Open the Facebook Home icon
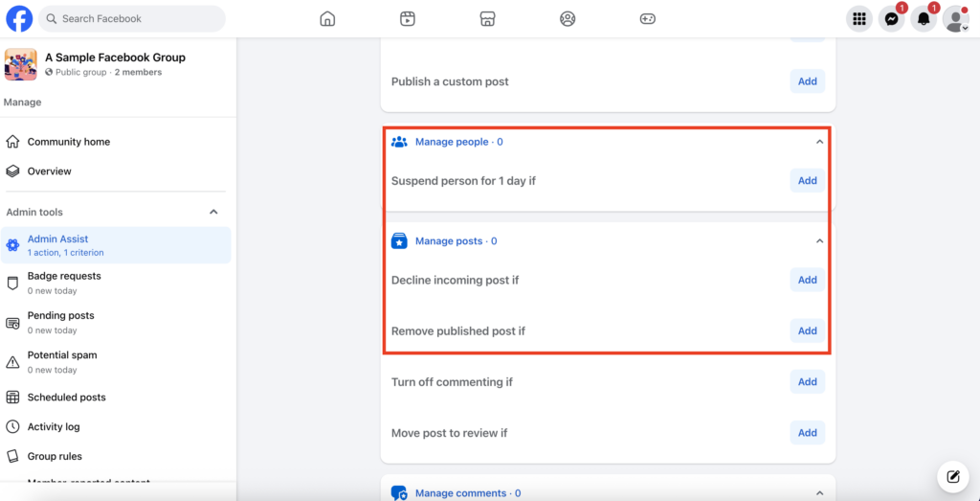980x501 pixels. (x=327, y=19)
